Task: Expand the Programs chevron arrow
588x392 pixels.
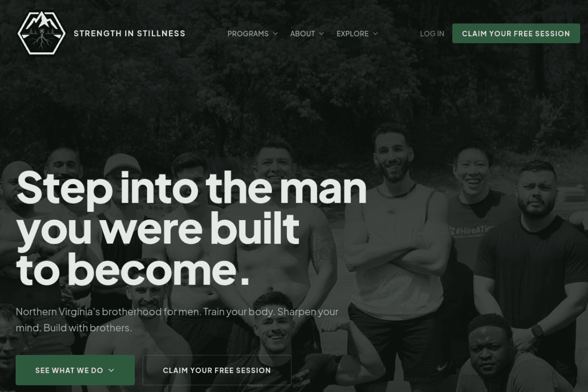Action: click(276, 34)
